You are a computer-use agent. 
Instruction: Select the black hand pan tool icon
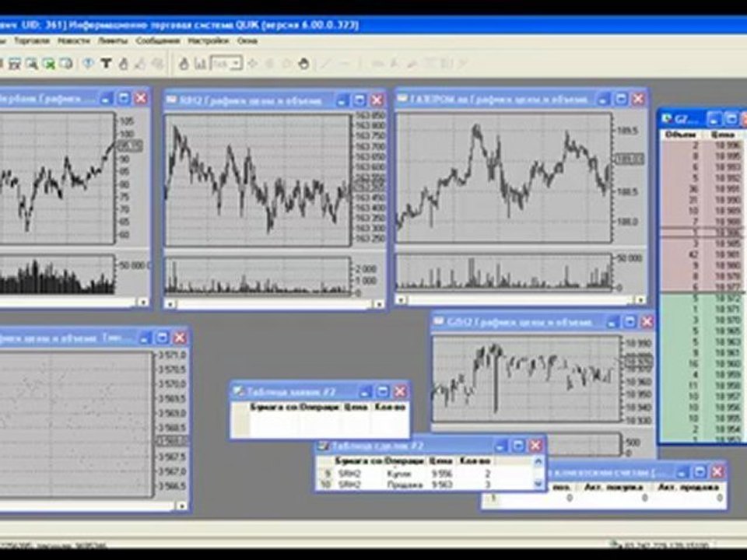pyautogui.click(x=303, y=63)
